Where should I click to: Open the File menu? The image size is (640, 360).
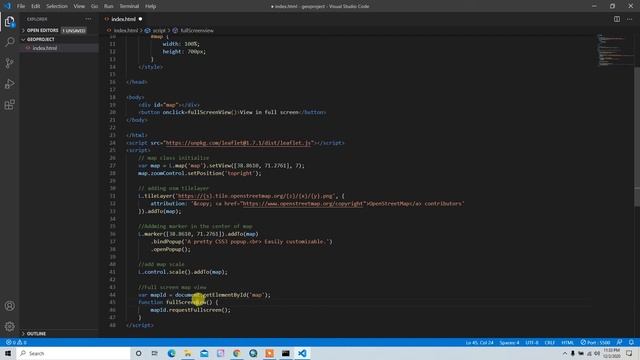point(21,6)
